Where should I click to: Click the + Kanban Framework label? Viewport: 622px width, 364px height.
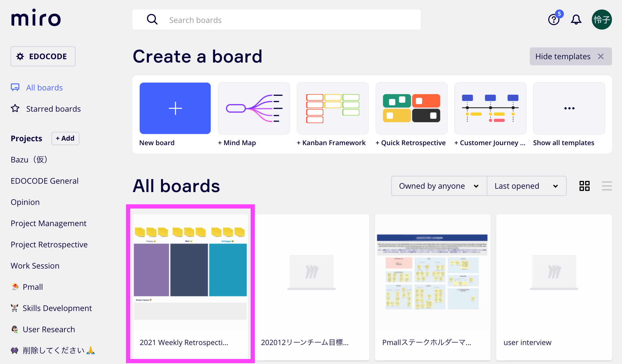pyautogui.click(x=331, y=143)
